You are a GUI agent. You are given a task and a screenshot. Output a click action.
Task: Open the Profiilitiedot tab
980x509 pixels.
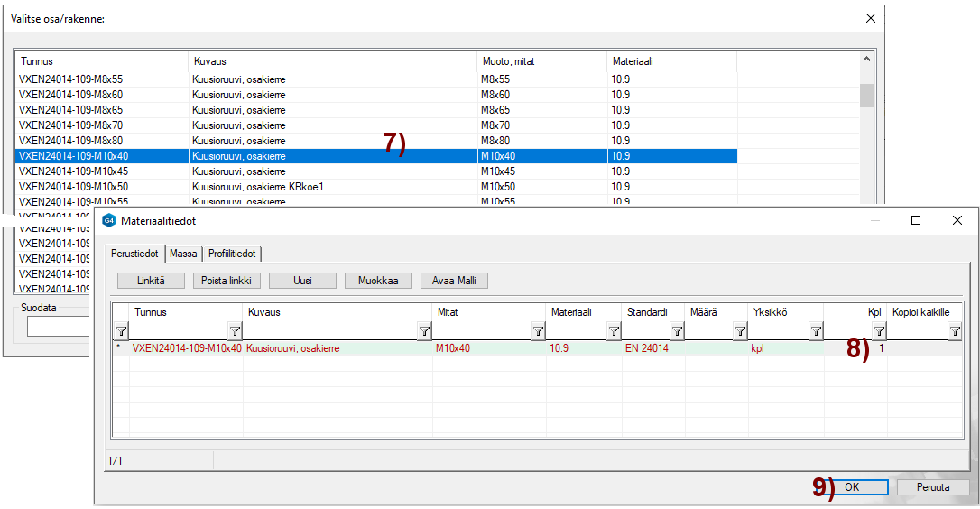click(x=232, y=254)
